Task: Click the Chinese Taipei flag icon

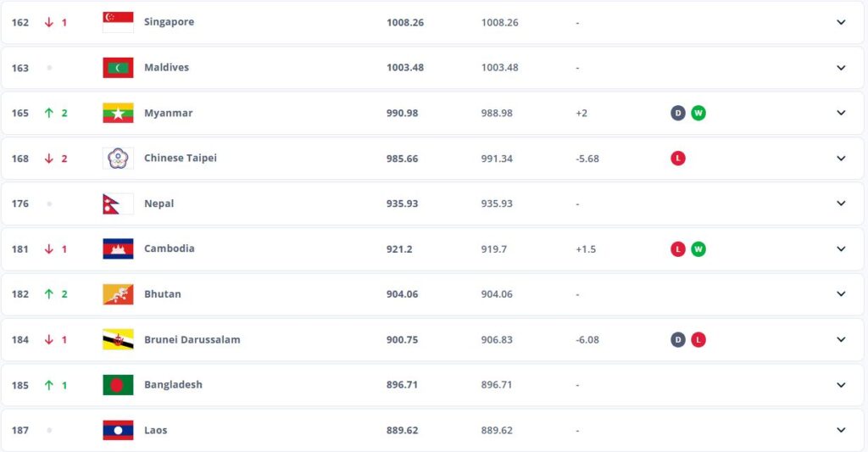Action: click(118, 159)
